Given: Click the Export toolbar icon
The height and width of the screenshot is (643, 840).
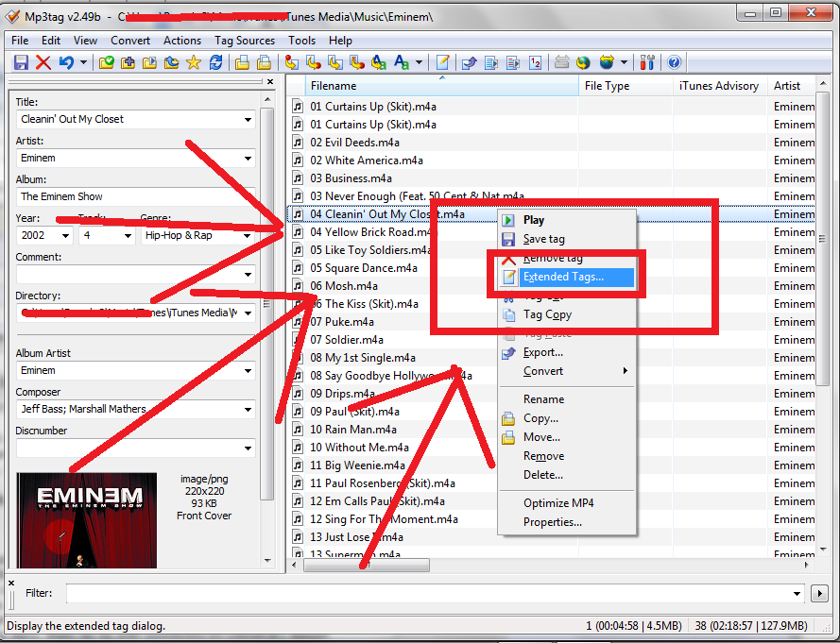Looking at the screenshot, I should [x=470, y=62].
